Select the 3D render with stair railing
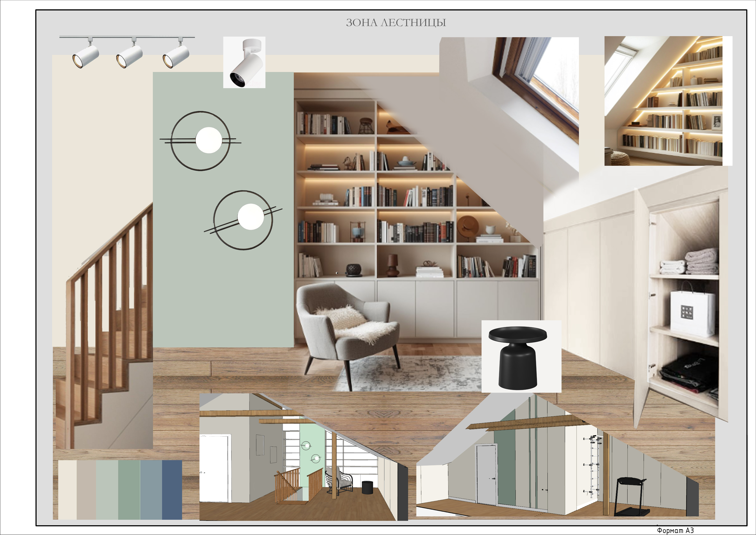 click(304, 457)
